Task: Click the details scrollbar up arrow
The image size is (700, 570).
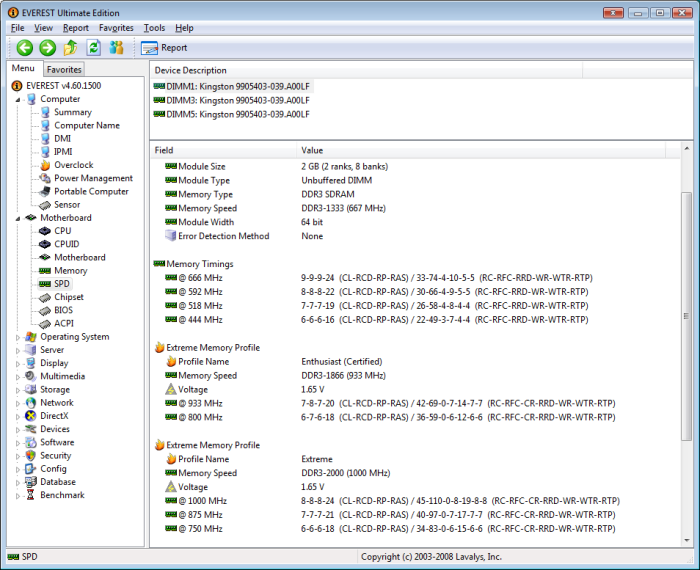Action: coord(687,148)
